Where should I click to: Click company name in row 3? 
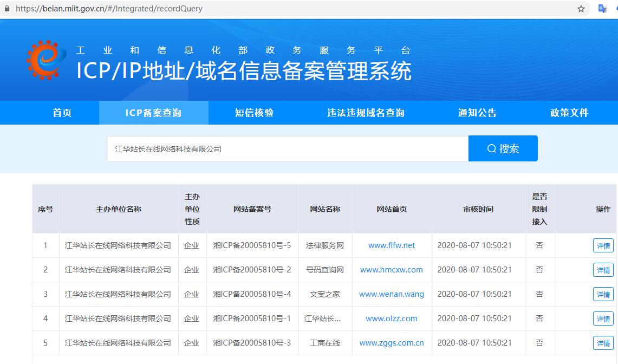(x=118, y=294)
